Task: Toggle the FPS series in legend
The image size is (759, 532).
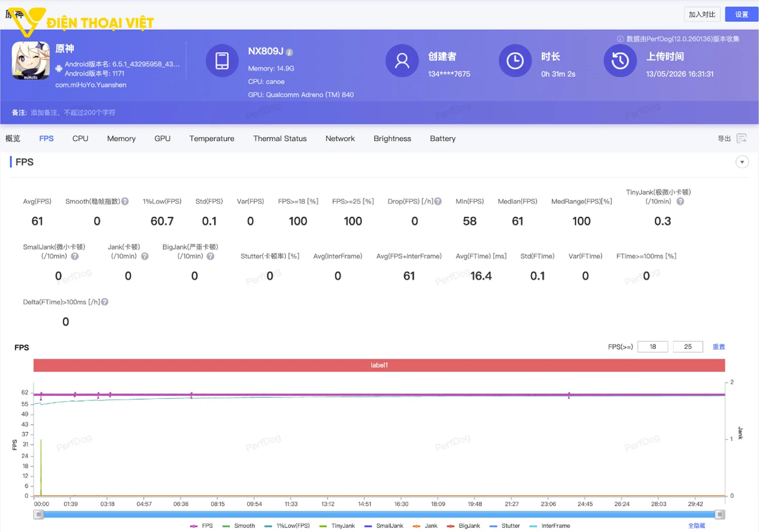Action: (x=201, y=526)
